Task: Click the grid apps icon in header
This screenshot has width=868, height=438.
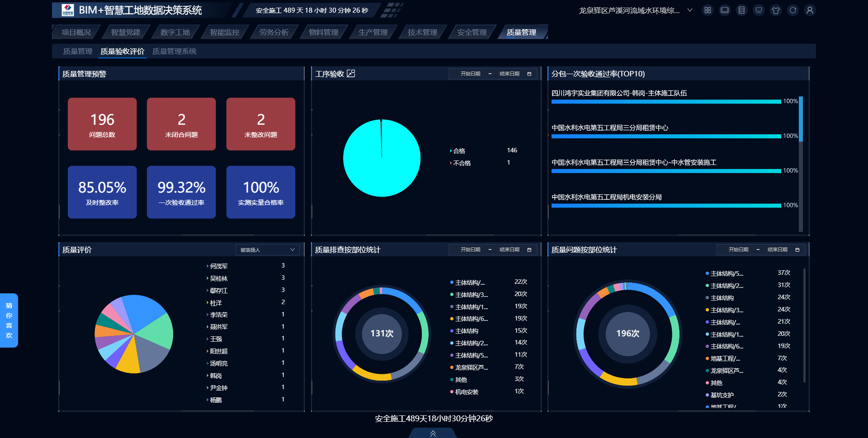Action: click(708, 10)
